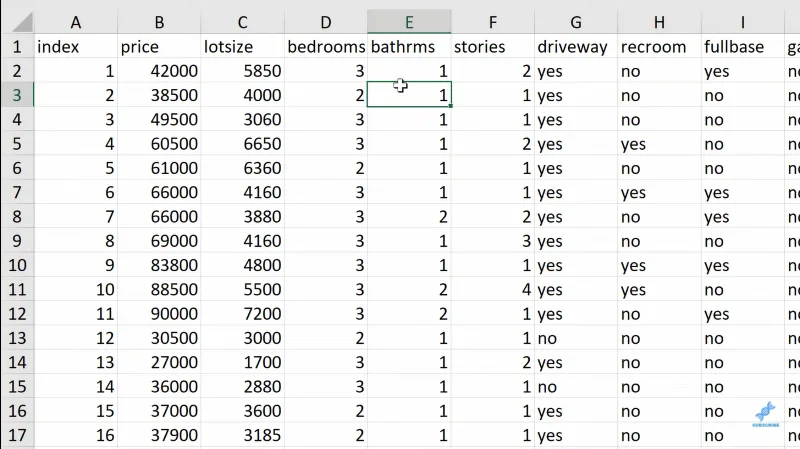Screen dimensions: 800x449
Task: Click lotsize cell 2880
Action: pos(242,386)
